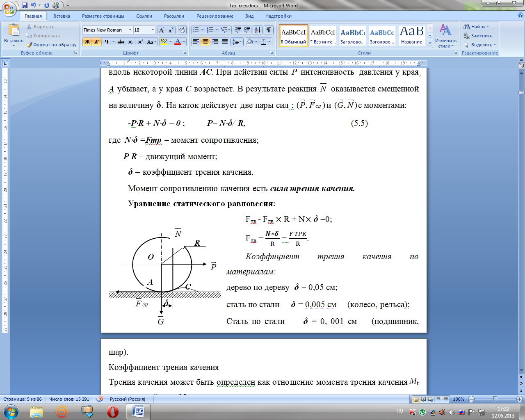Align text left
Screen dimensions: 525x420
coord(196,42)
